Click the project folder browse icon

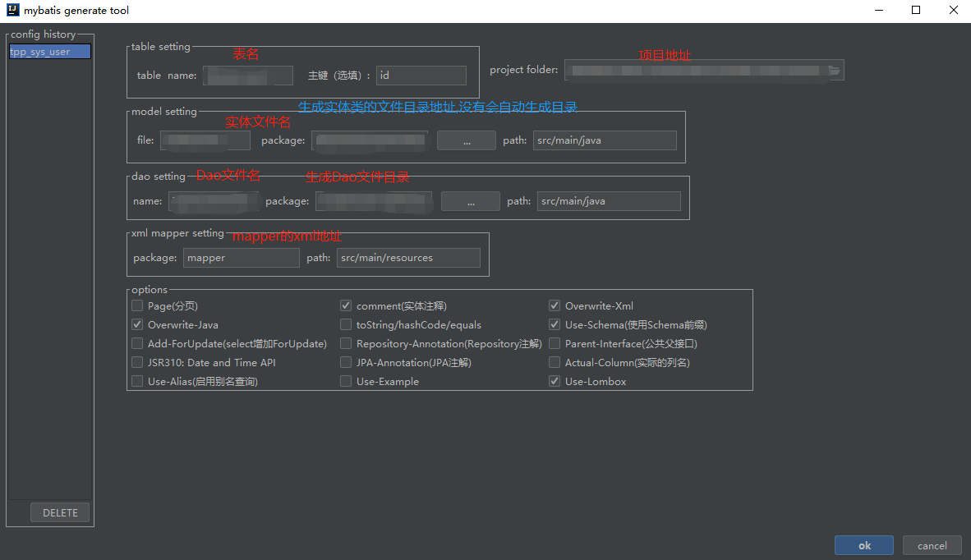[x=834, y=71]
